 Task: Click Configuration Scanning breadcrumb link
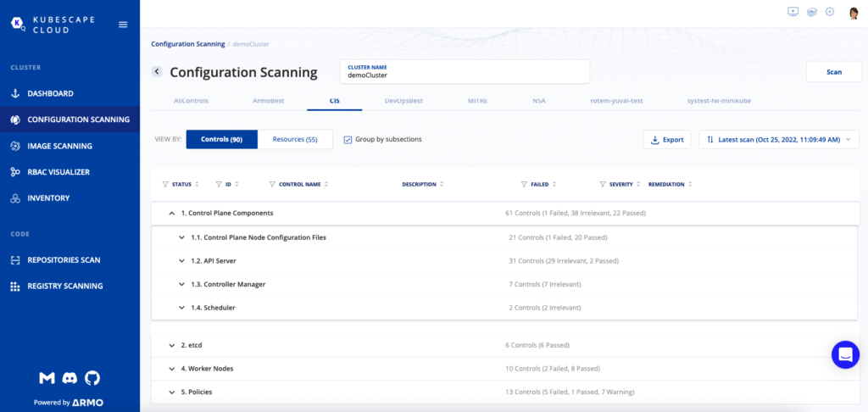[188, 44]
